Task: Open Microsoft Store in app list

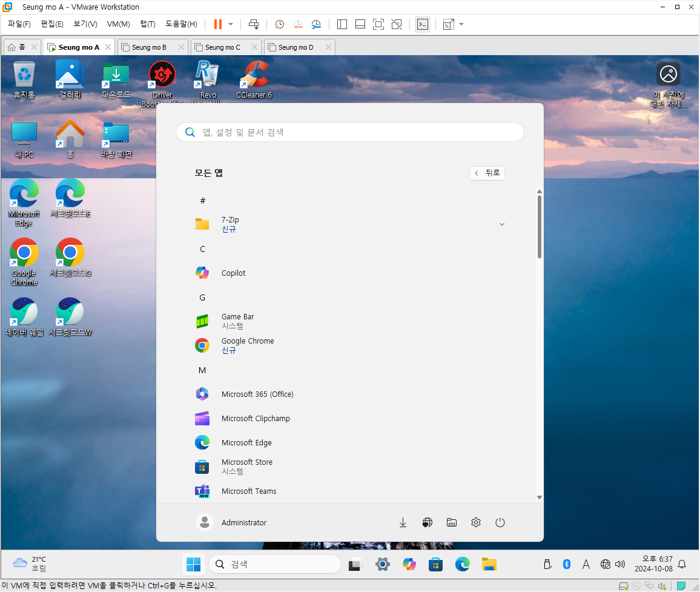Action: click(350, 467)
